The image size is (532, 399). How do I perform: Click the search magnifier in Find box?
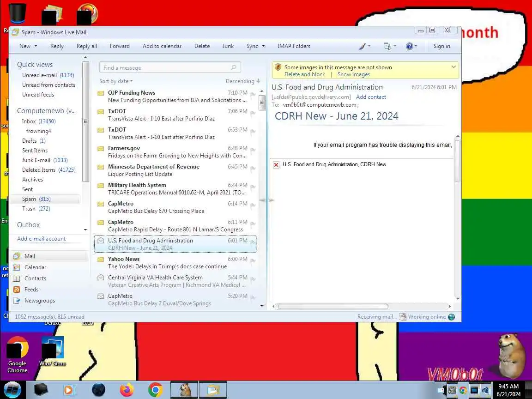click(233, 67)
